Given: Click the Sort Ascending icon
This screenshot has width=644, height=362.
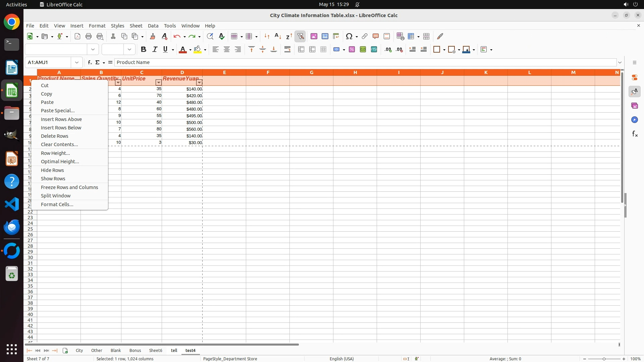Looking at the screenshot, I should point(278,36).
